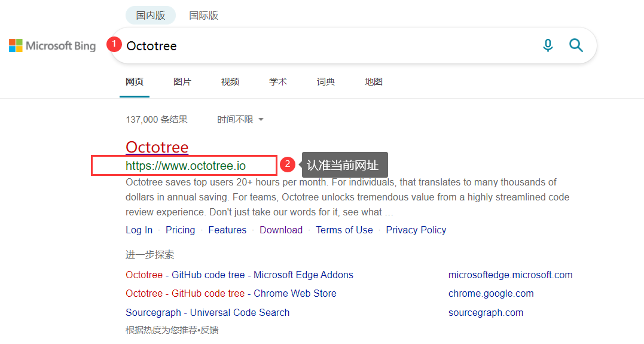Open Octotree Chrome Web Store link

coord(231,294)
